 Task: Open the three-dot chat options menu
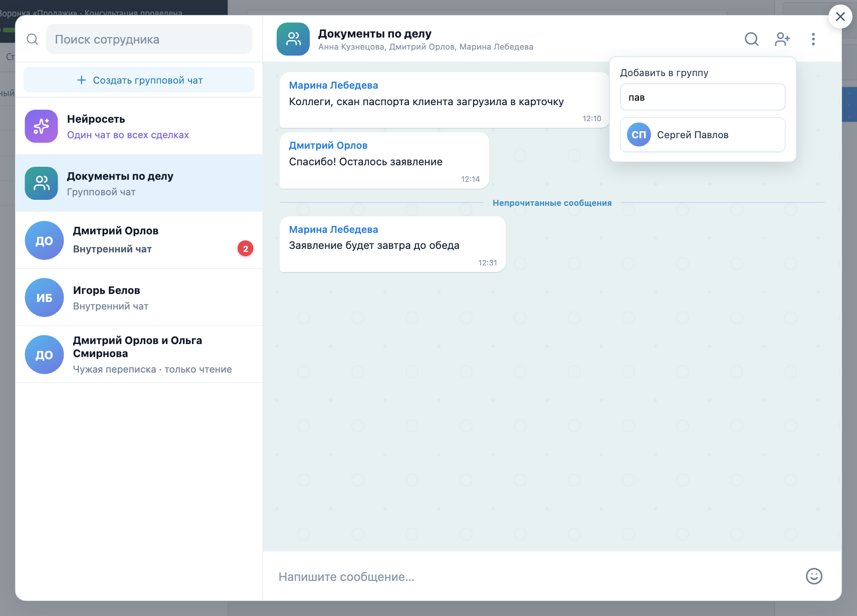click(813, 39)
